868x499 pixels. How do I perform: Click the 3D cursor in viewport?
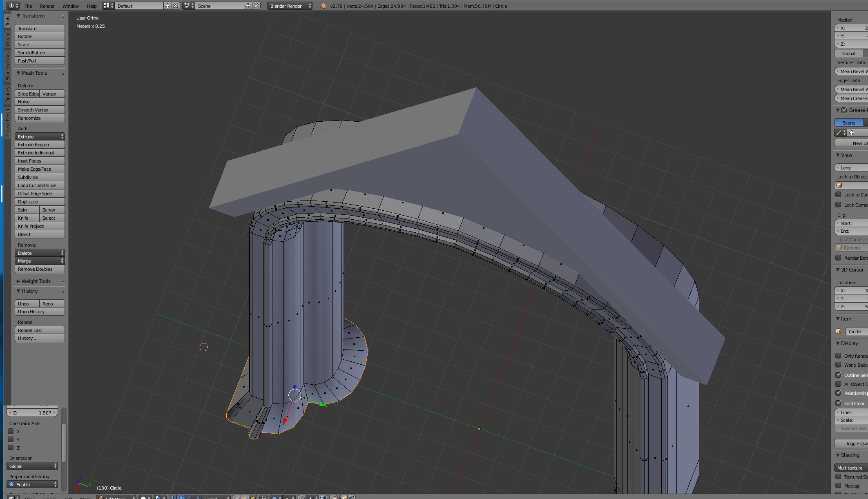(x=204, y=347)
